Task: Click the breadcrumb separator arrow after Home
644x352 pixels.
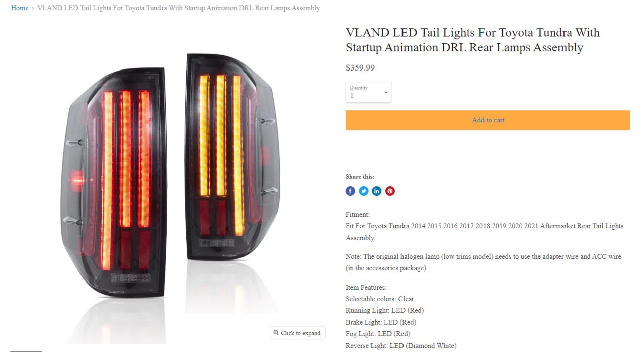Action: click(x=33, y=8)
